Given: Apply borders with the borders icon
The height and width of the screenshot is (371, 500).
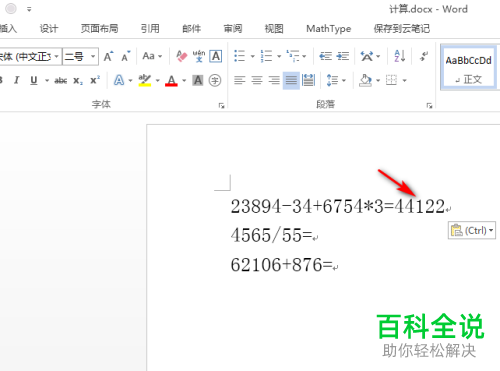Looking at the screenshot, I should (x=391, y=80).
